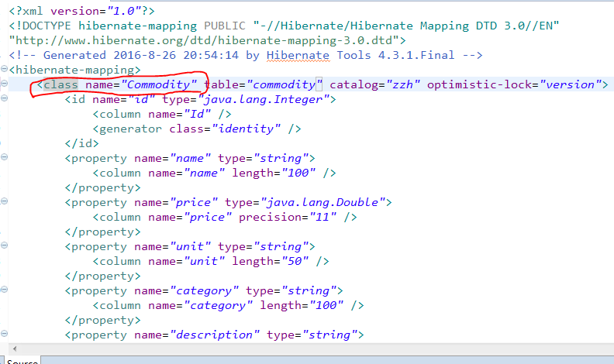Collapse the unit property fold marker

[5, 246]
